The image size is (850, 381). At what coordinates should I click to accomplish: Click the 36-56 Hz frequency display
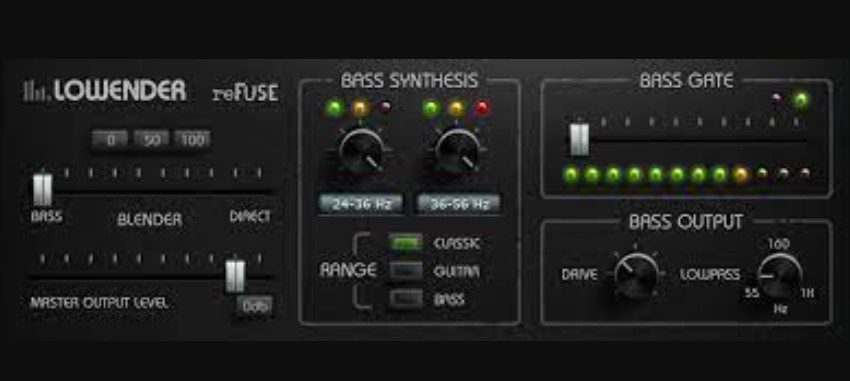point(459,204)
